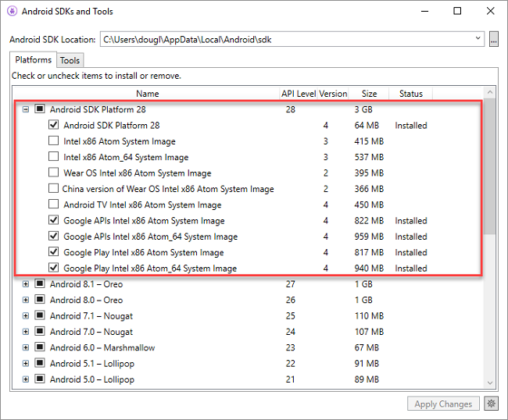This screenshot has height=420, width=508.
Task: Uncheck Google Play Intel x86 Atom_64 System Image
Action: tap(53, 268)
